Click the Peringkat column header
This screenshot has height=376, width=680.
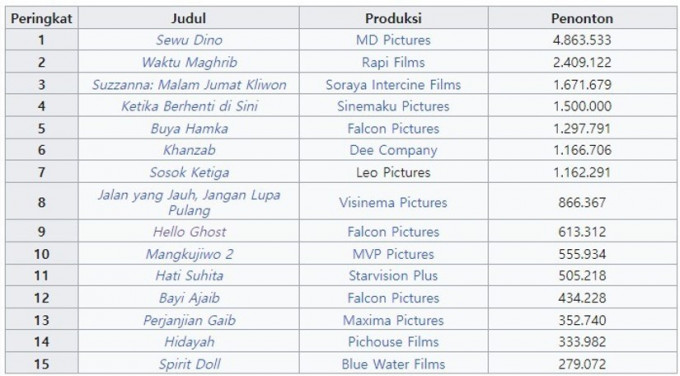pos(42,18)
